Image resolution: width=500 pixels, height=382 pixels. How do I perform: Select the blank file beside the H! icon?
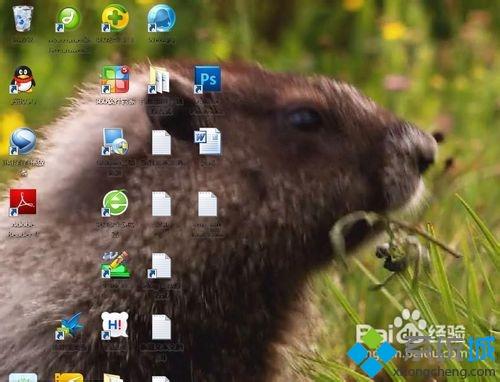click(161, 327)
